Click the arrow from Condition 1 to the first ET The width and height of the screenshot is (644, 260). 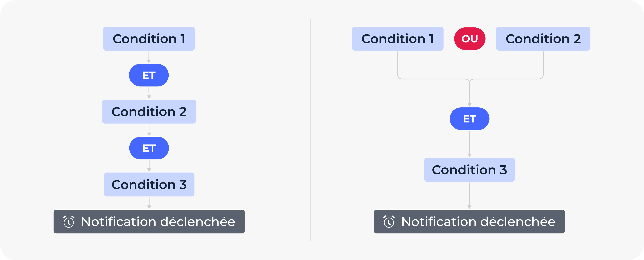pyautogui.click(x=149, y=57)
